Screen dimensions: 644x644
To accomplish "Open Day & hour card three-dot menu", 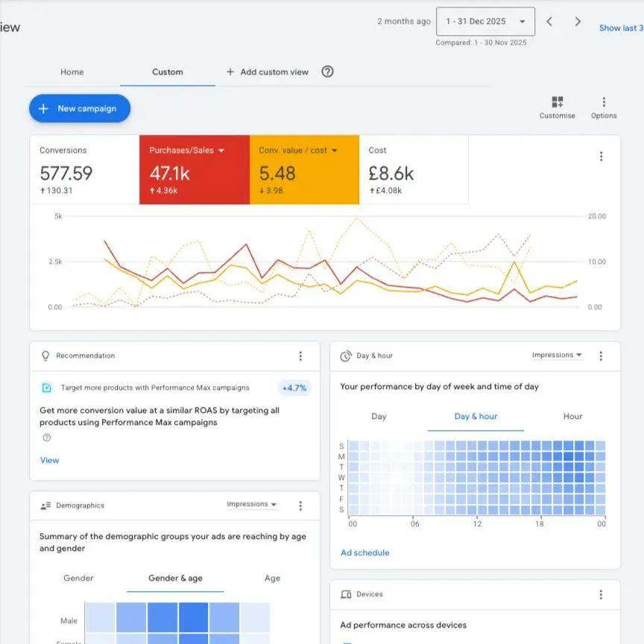I will tap(601, 356).
